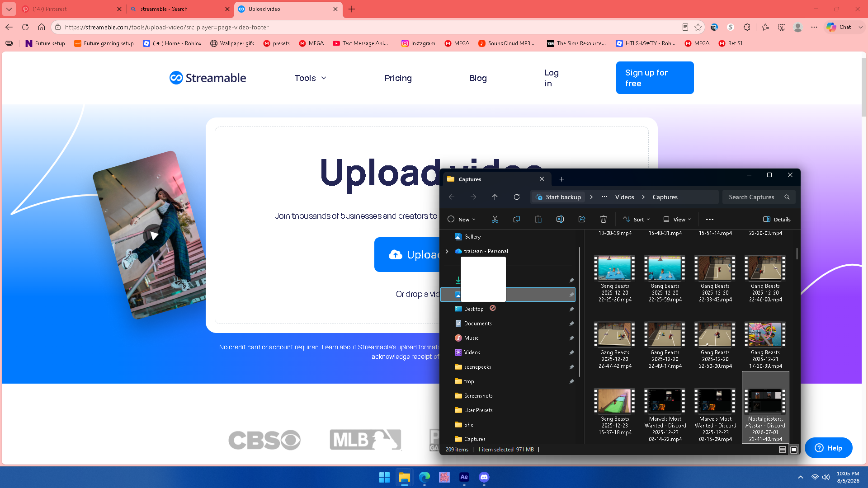Switch File Explorer to details list view
The image size is (868, 488).
point(783,450)
